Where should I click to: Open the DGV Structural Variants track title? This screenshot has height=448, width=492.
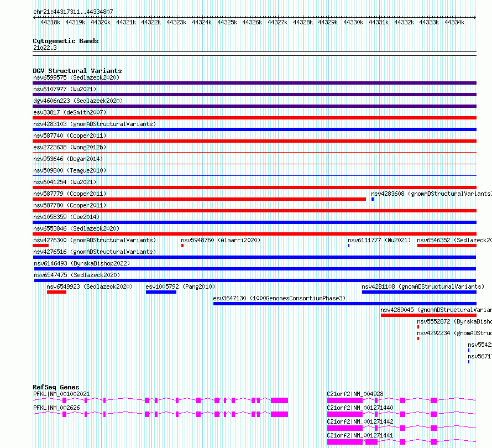click(77, 71)
